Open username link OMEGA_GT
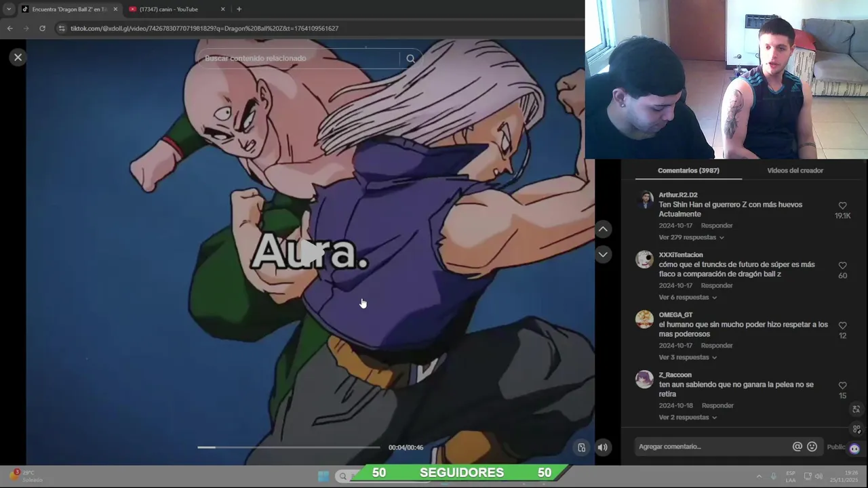868x488 pixels. pos(675,315)
